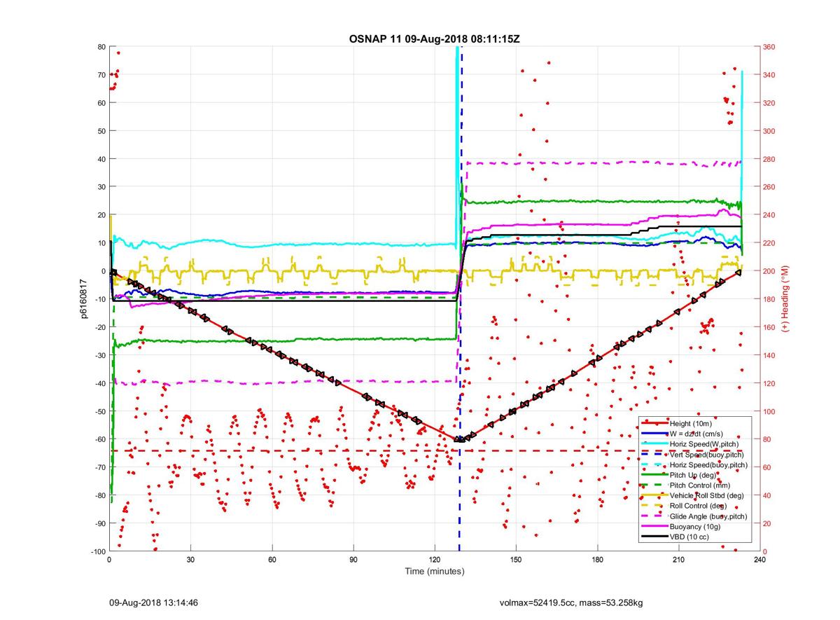Click the magenta Buoyancy line swatch in legend
Screen dimensions: 840x620
654,527
